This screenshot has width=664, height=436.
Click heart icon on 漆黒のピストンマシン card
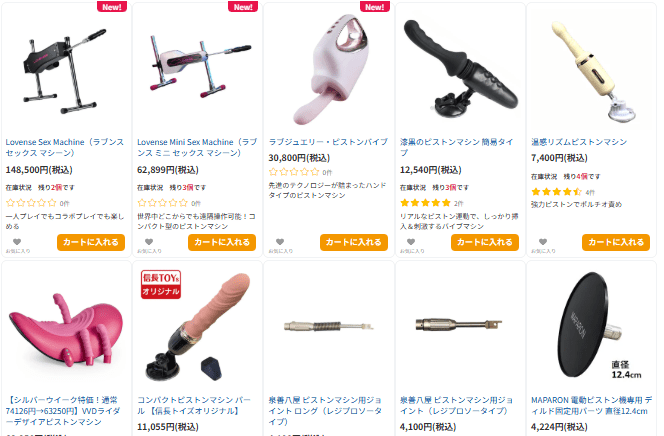click(411, 242)
